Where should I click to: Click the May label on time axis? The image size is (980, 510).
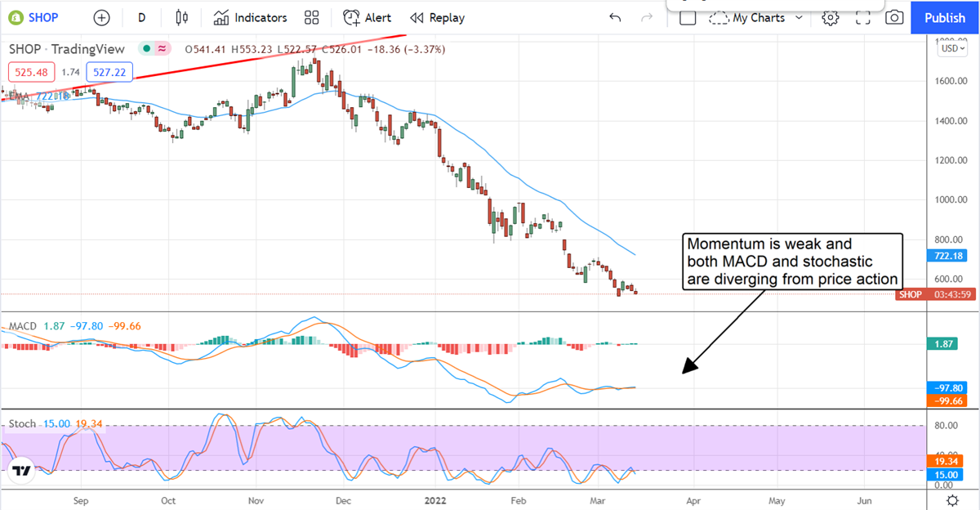(777, 500)
